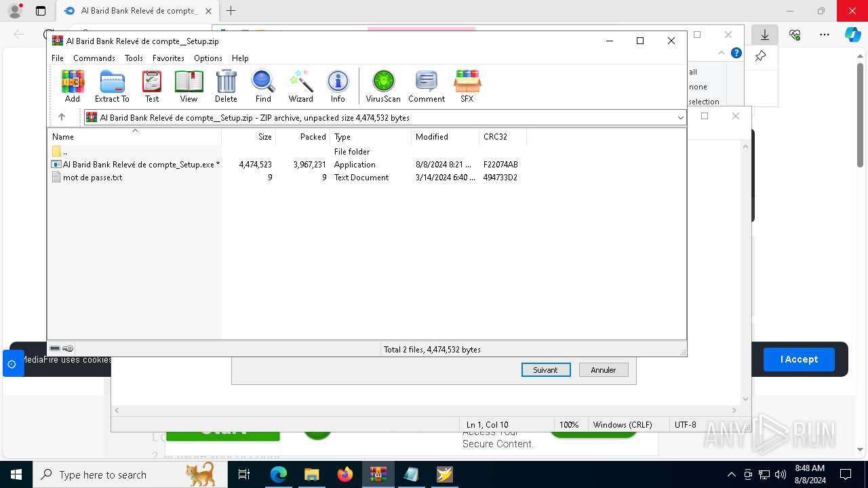Open the Help menu
This screenshot has width=868, height=488.
point(240,58)
